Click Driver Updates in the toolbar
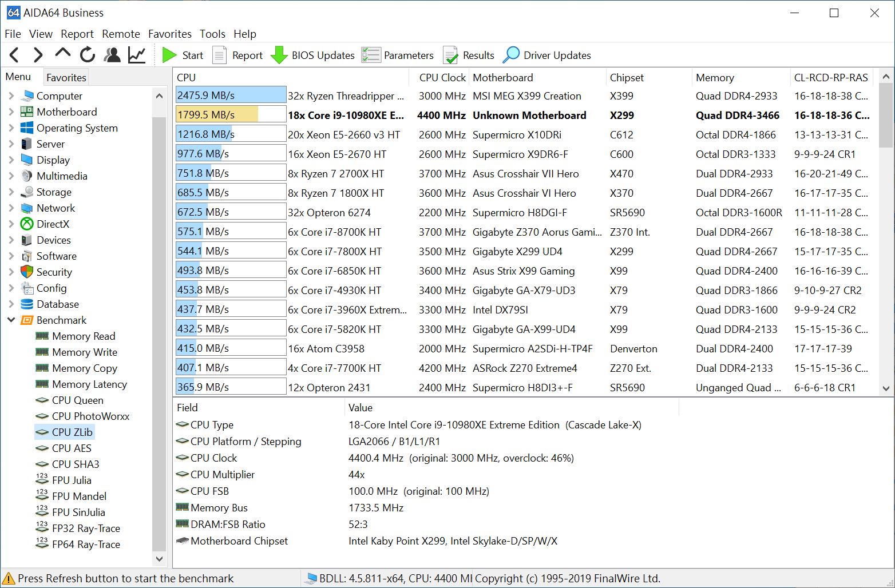This screenshot has width=895, height=588. coord(547,55)
